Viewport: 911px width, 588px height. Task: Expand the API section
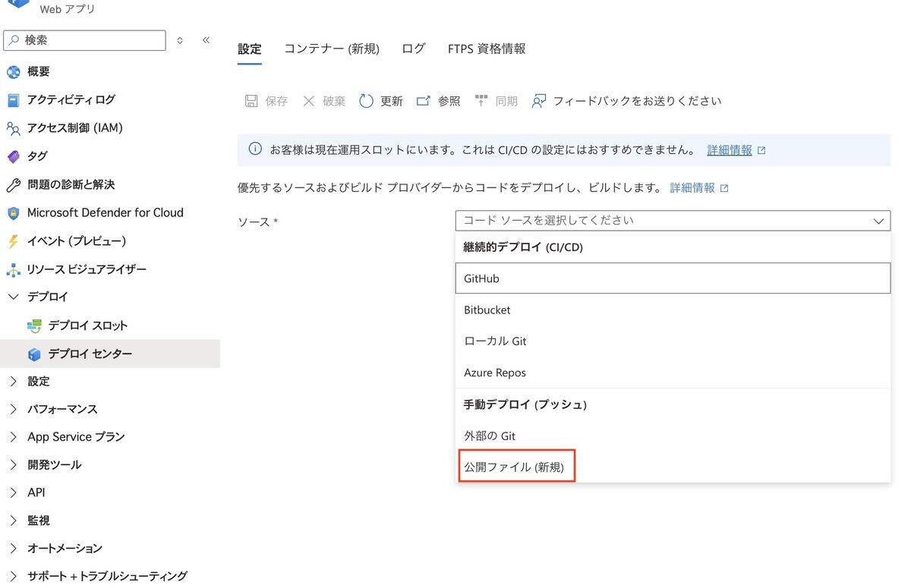point(13,493)
